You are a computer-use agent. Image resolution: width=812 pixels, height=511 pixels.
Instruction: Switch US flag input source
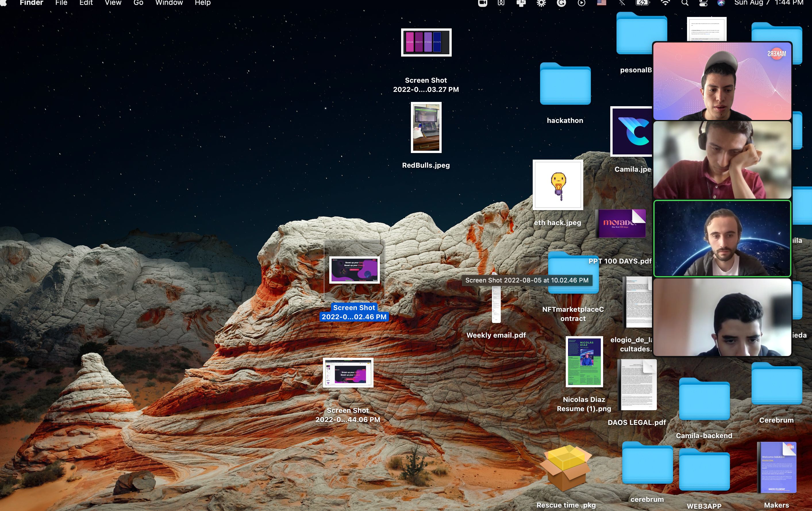602,3
